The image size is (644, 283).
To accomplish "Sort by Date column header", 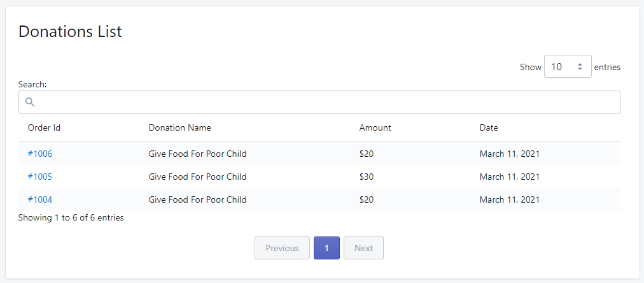I will pos(489,127).
